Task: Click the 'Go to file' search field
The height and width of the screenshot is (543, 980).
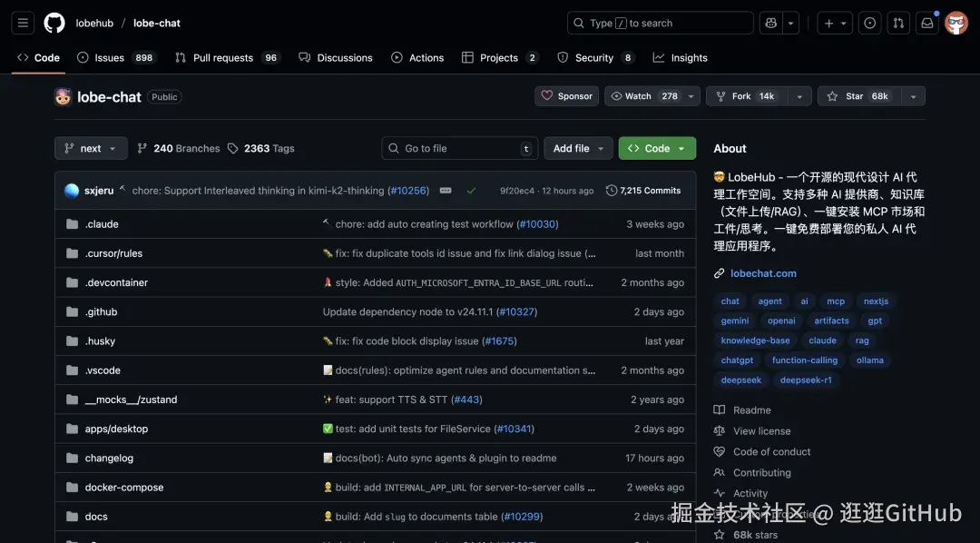Action: [459, 148]
